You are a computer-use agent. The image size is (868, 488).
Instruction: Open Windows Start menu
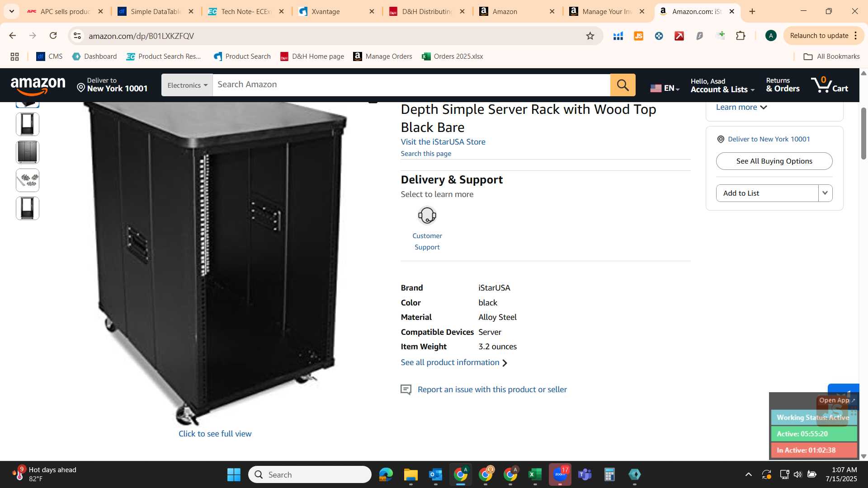(x=234, y=474)
